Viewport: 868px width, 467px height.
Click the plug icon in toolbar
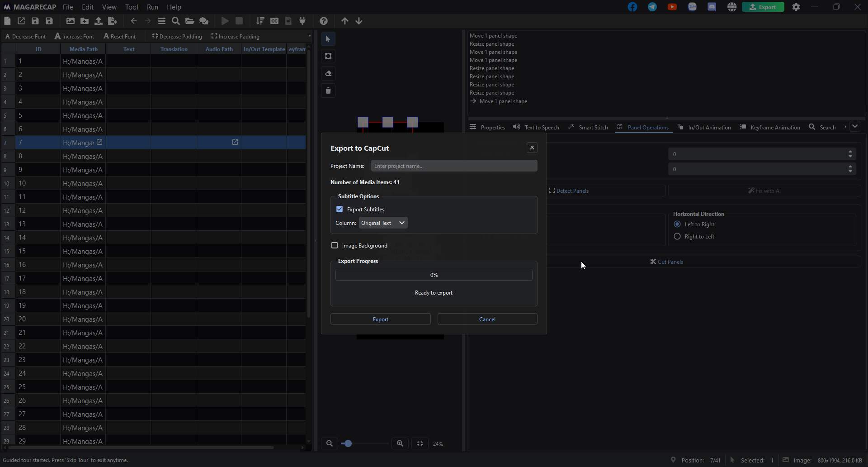point(302,21)
